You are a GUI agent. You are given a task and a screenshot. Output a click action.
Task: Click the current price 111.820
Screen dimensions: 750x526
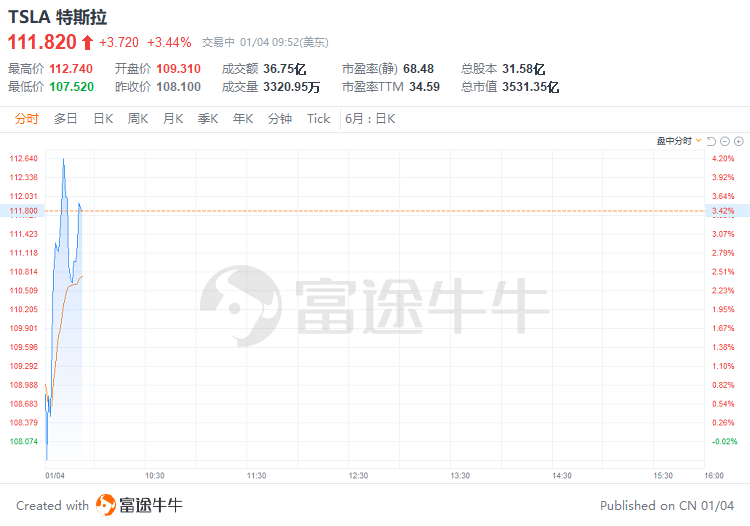(x=42, y=42)
